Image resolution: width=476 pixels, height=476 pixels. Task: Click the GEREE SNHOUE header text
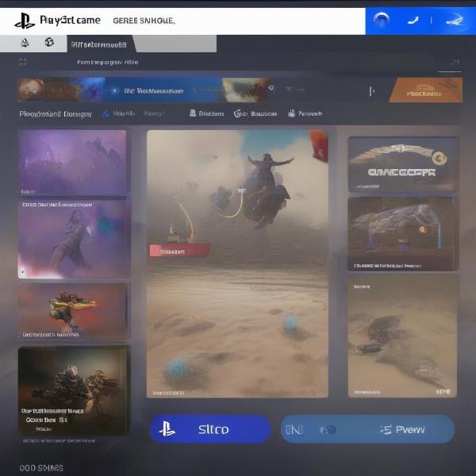[x=144, y=21]
